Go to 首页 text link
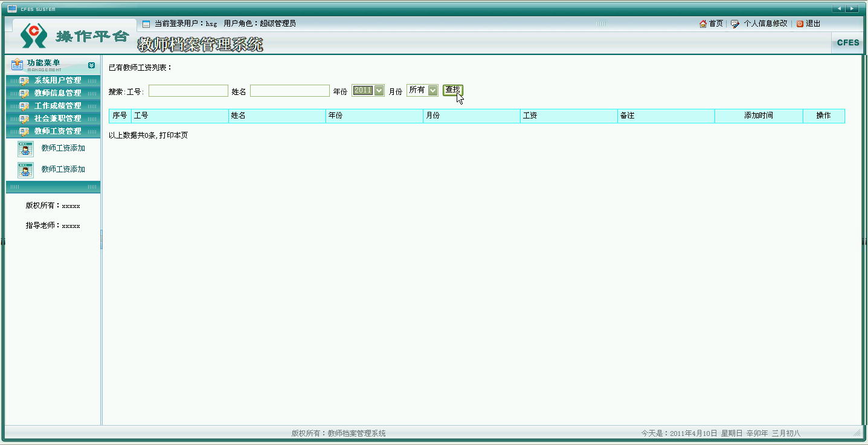The image size is (868, 445). [x=716, y=24]
